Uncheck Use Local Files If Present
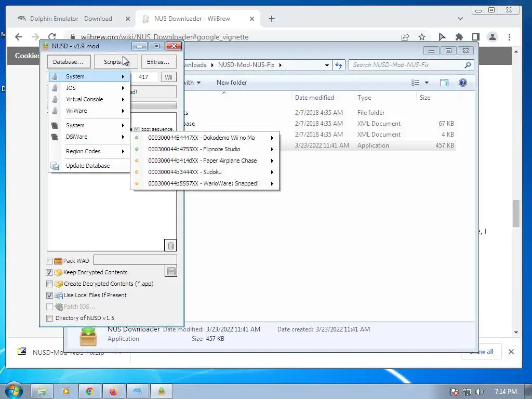Screen dimensions: 532x399 [49, 296]
